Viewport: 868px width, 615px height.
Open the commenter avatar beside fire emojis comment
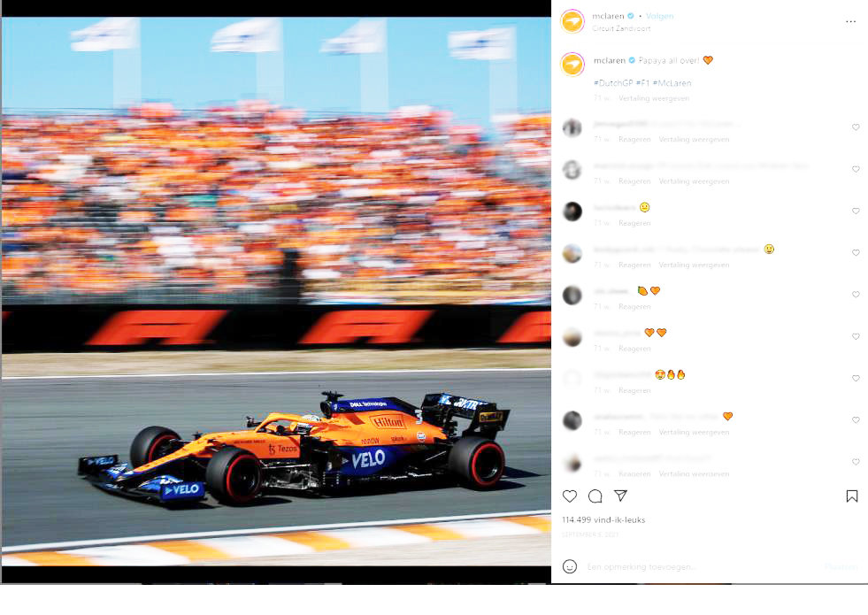pyautogui.click(x=572, y=379)
